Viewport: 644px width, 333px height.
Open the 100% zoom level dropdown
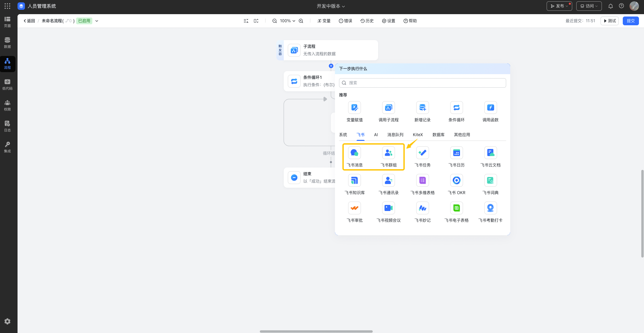pos(287,21)
